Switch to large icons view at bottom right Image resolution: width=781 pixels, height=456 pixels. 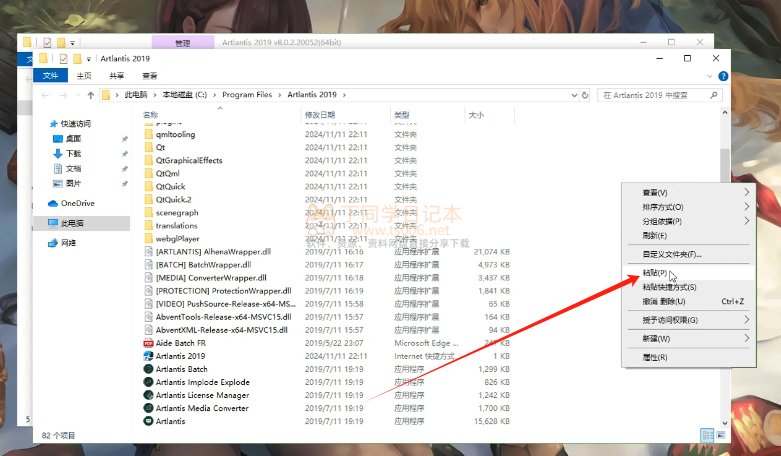(x=722, y=435)
